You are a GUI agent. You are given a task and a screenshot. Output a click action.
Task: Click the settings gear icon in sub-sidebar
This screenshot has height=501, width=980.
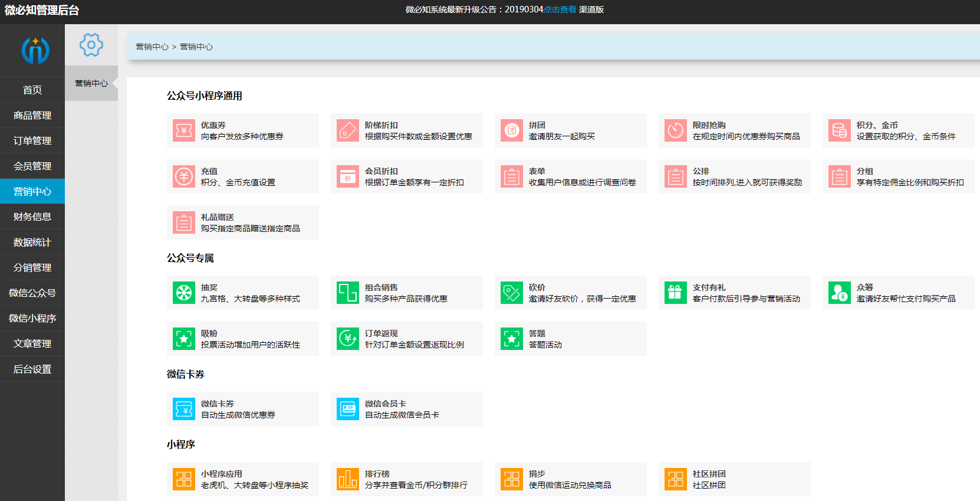pos(91,45)
